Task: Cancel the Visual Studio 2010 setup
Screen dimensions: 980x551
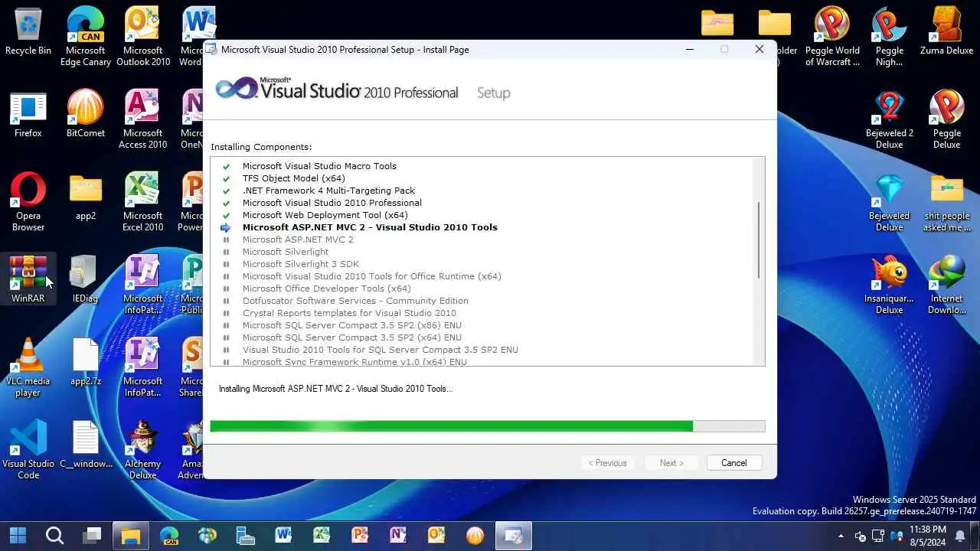Action: point(733,463)
